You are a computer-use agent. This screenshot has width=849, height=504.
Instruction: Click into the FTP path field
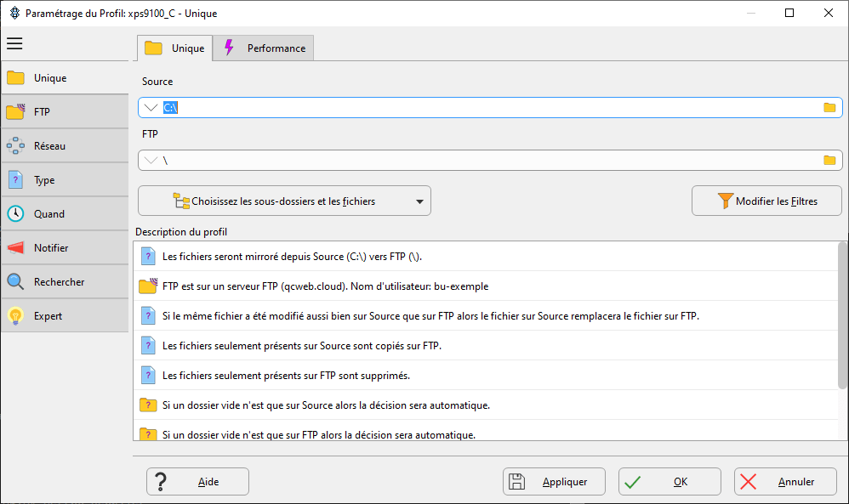tap(490, 160)
